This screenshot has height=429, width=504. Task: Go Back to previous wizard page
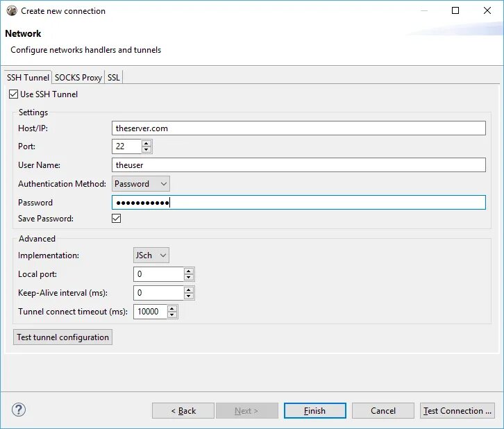[x=183, y=411]
